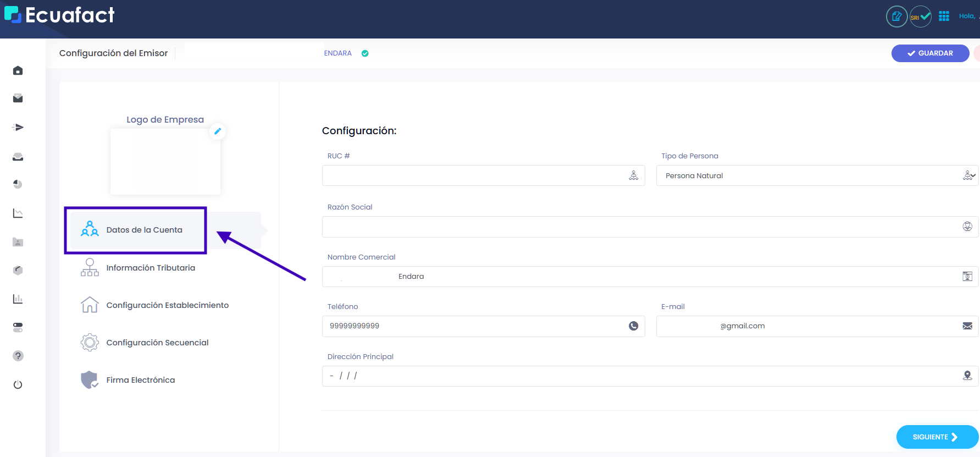Open the inbox tray icon in sidebar

tap(18, 157)
